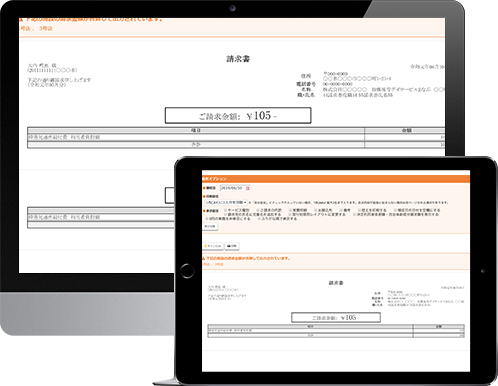Click the 職・氏名 label on the monitor
The width and height of the screenshot is (498, 386).
[306, 95]
